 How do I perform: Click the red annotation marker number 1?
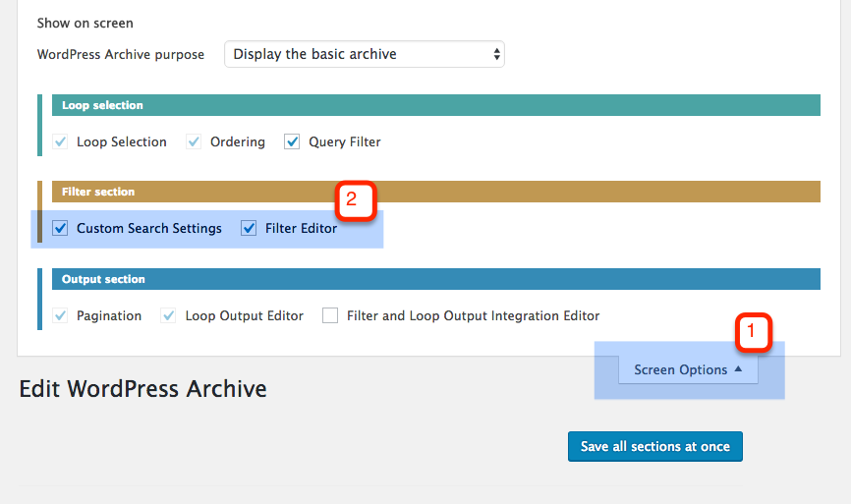click(754, 332)
